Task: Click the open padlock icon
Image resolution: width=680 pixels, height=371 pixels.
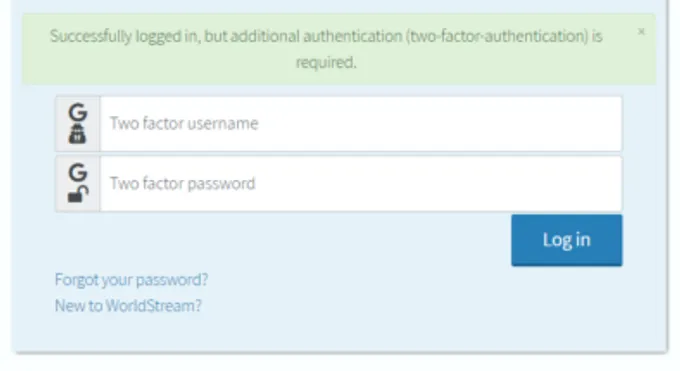Action: [x=78, y=194]
